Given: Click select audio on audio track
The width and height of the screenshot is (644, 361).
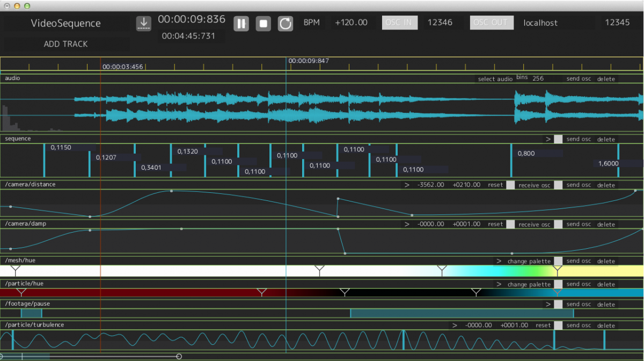Looking at the screenshot, I should pos(495,79).
